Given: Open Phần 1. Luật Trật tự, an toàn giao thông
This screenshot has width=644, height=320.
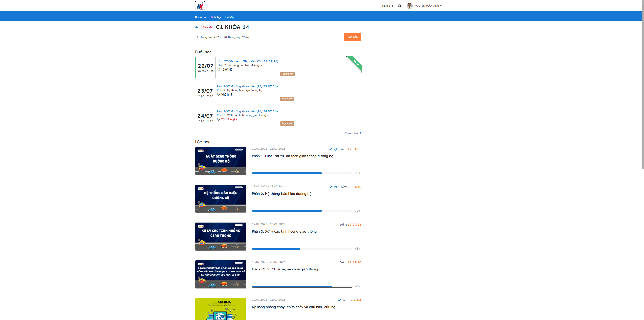Looking at the screenshot, I should pyautogui.click(x=292, y=156).
